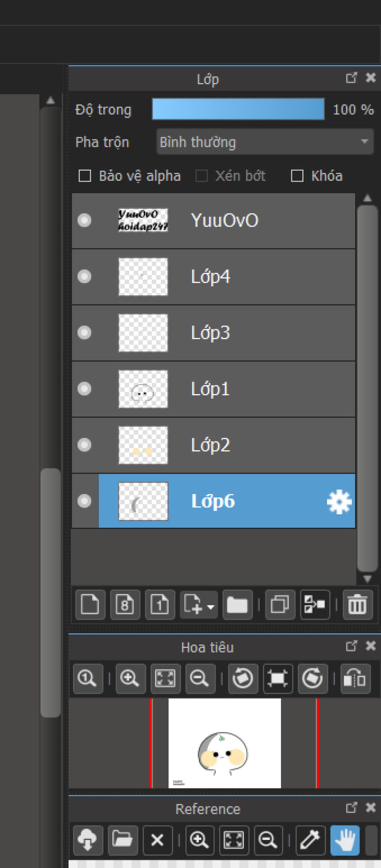Click the Độ trong opacity slider
This screenshot has width=381, height=868.
coord(238,109)
